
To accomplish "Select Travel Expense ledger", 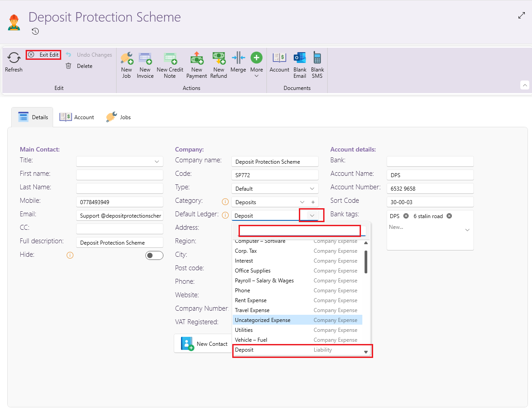I will tap(297, 310).
